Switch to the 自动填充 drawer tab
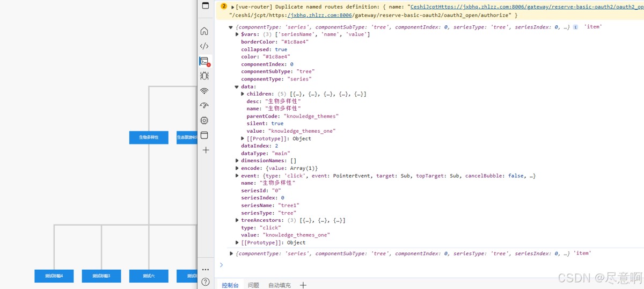 click(280, 285)
